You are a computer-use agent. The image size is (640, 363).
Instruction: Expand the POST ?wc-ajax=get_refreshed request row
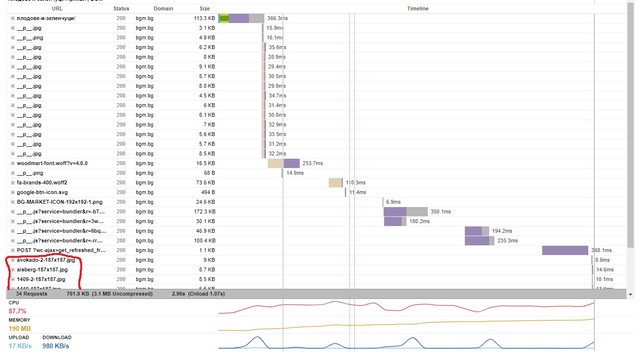coord(13,250)
